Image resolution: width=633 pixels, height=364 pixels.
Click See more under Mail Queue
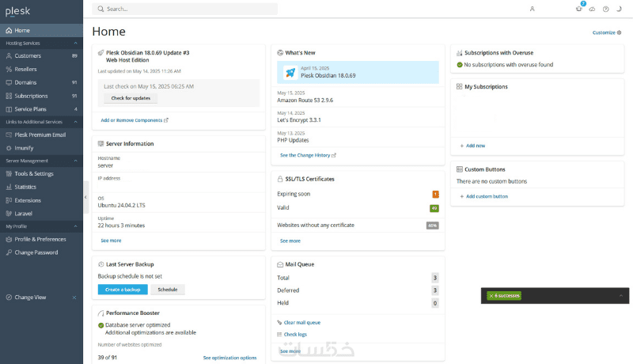tap(290, 351)
